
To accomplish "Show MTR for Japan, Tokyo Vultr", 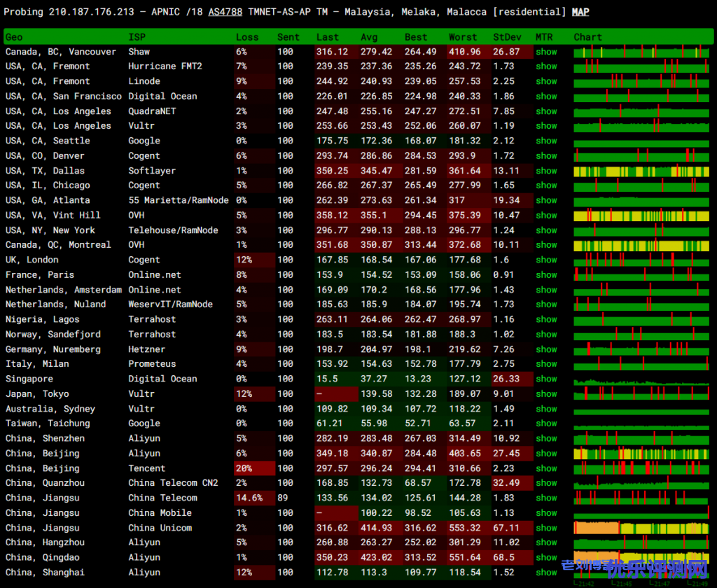I will [x=546, y=394].
